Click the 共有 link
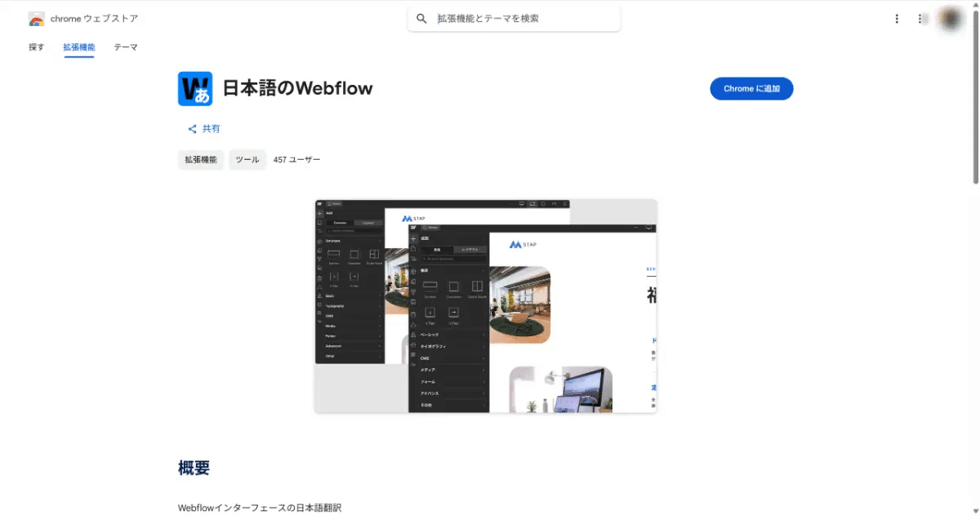The height and width of the screenshot is (515, 980). pos(210,128)
